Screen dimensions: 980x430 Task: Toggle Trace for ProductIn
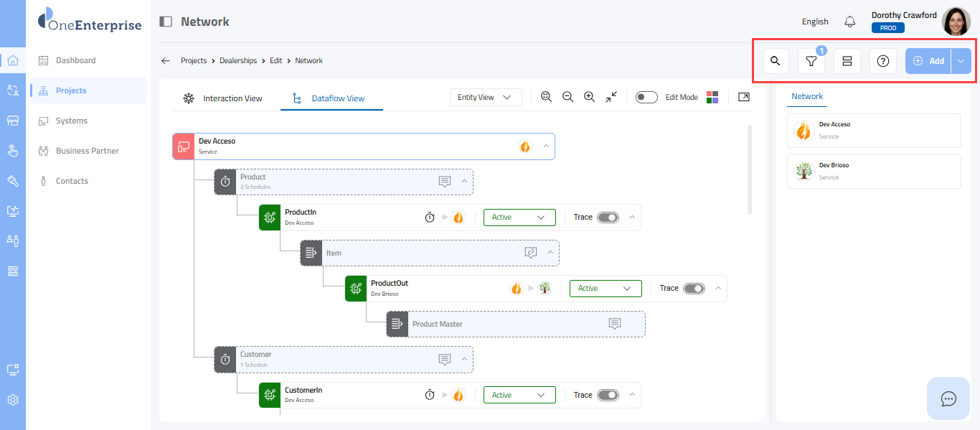click(608, 218)
